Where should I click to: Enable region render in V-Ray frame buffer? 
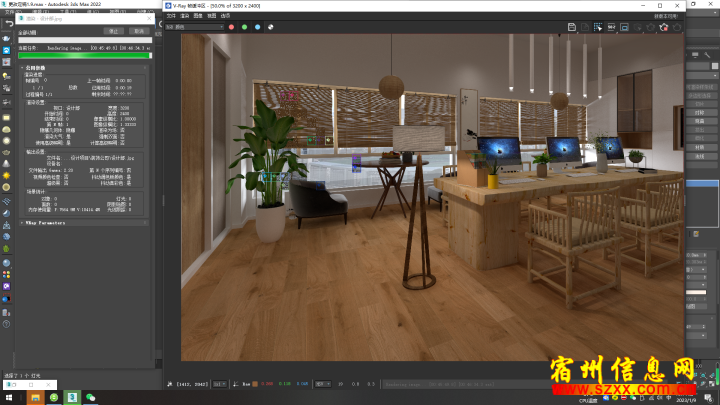coord(624,28)
